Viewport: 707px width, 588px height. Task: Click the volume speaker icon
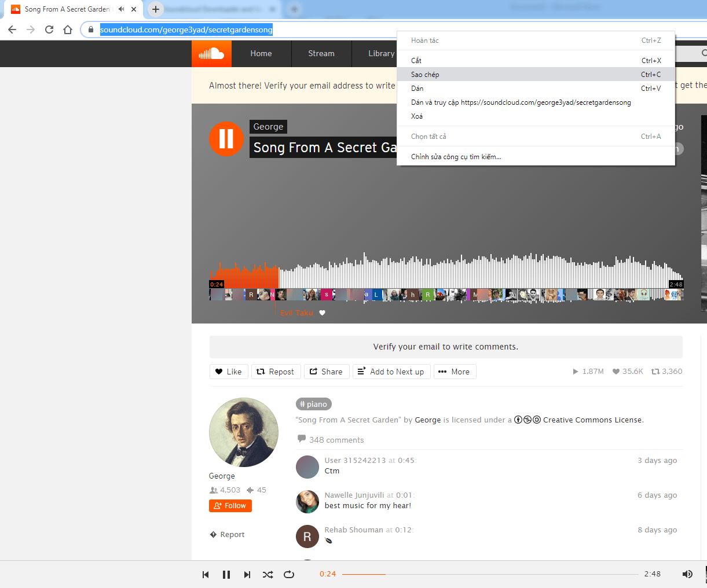[x=687, y=574]
